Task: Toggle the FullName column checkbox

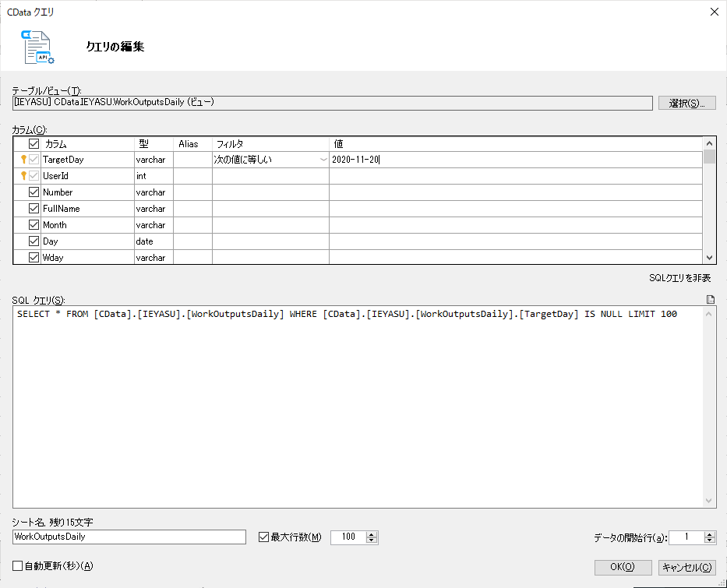Action: 34,208
